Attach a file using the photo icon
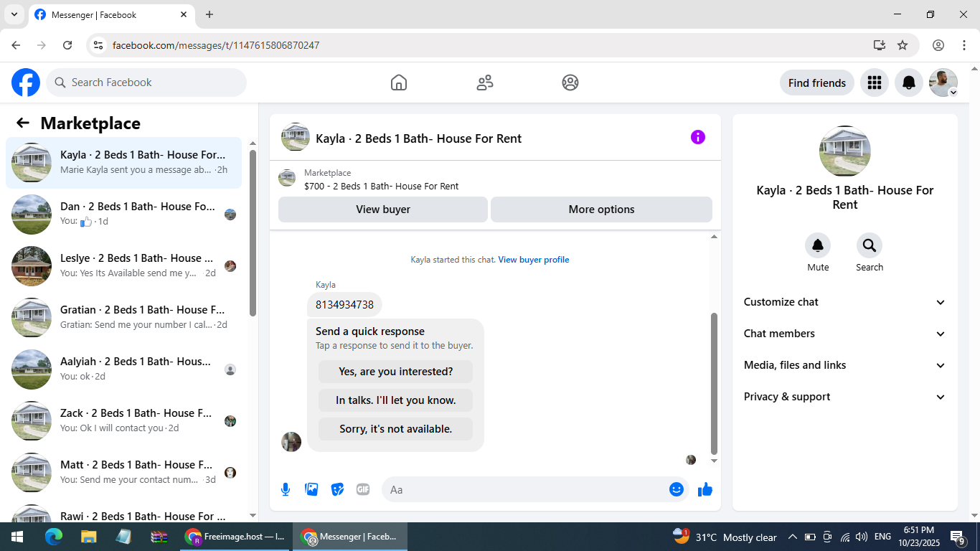Image resolution: width=980 pixels, height=551 pixels. pyautogui.click(x=311, y=489)
